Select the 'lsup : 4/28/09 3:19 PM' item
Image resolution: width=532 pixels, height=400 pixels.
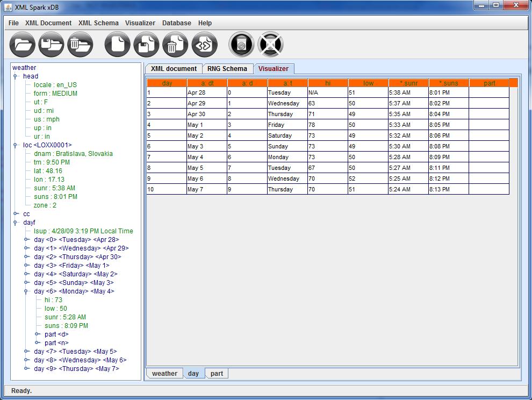pyautogui.click(x=83, y=231)
